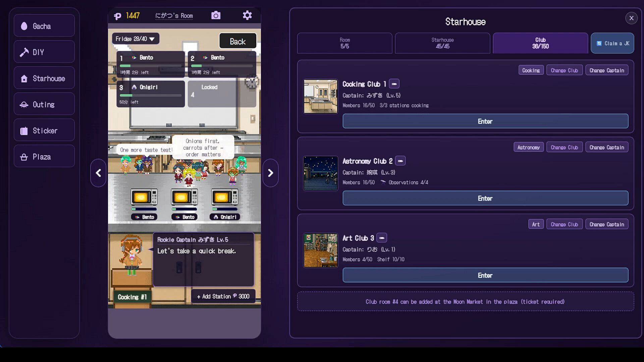Image resolution: width=644 pixels, height=362 pixels.
Task: Toggle the Astronomy Club 2 minus button
Action: [x=400, y=161]
